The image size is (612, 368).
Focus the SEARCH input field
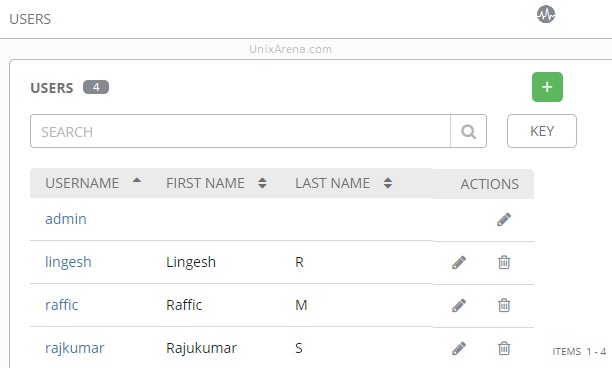240,131
